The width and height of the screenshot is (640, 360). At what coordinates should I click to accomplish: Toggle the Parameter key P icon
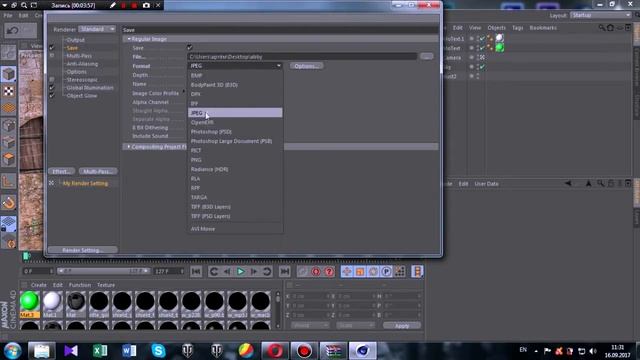[x=386, y=271]
